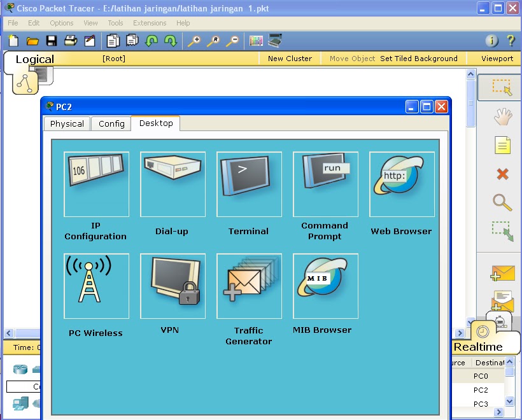Viewport: 522px width, 420px height.
Task: Open the File menu
Action: point(13,23)
